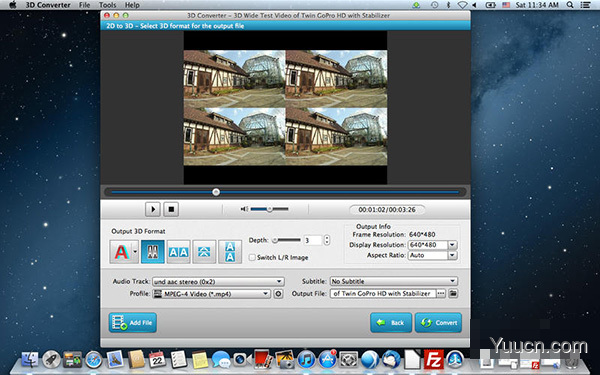Image resolution: width=600 pixels, height=375 pixels.
Task: Open the Aspect Ratio dropdown
Action: [453, 255]
